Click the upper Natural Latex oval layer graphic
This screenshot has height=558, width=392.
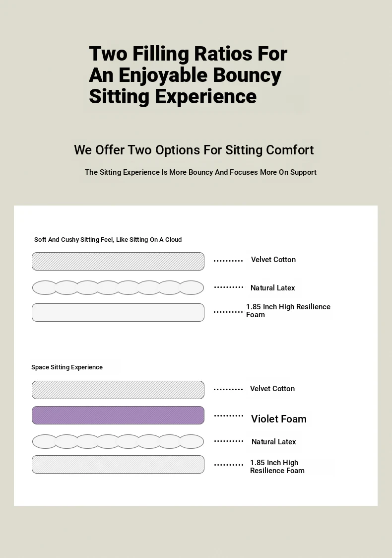[118, 287]
